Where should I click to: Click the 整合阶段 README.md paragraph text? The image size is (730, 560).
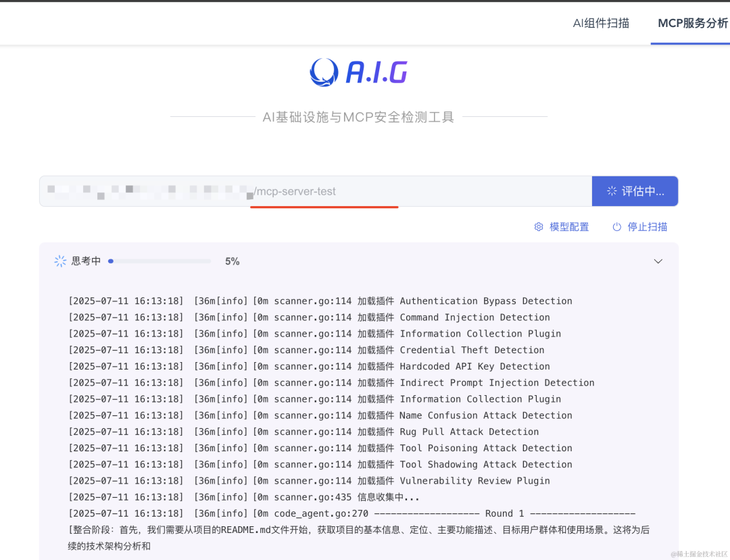click(x=359, y=538)
